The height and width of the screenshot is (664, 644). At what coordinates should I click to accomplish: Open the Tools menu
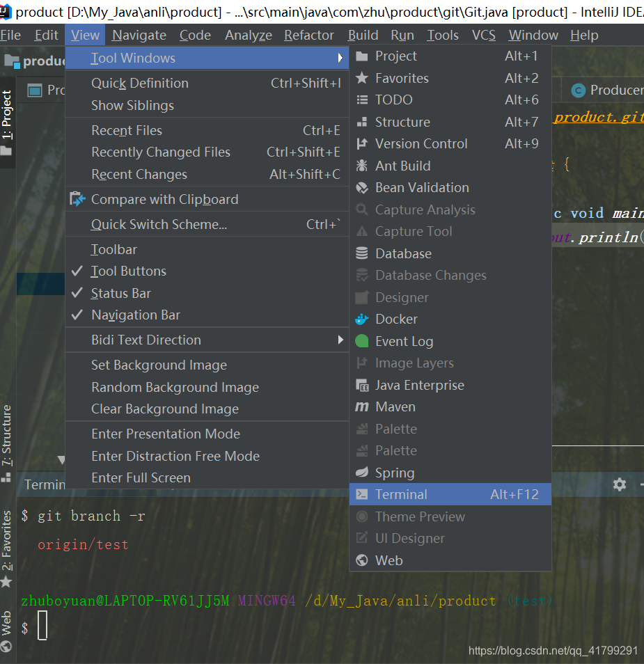tap(442, 35)
